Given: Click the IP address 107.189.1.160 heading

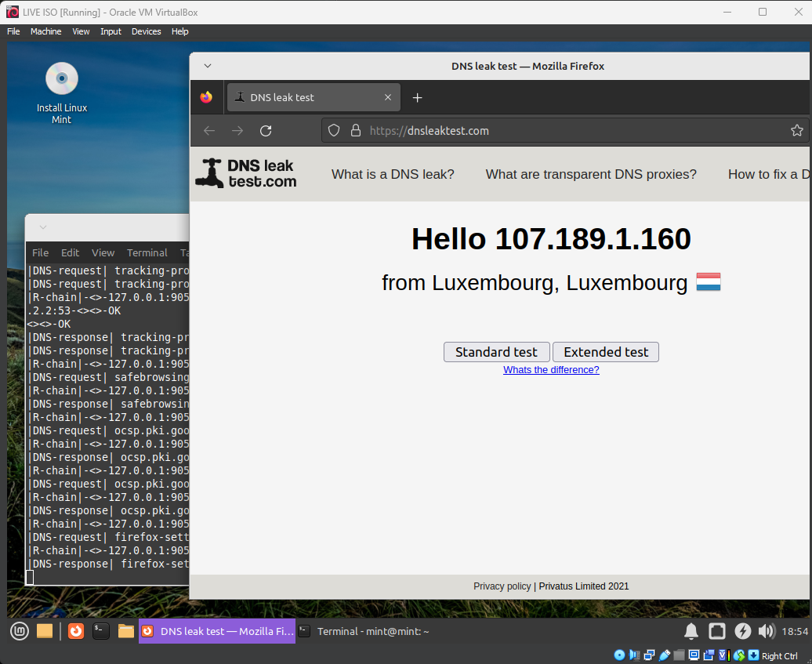Looking at the screenshot, I should [x=593, y=239].
